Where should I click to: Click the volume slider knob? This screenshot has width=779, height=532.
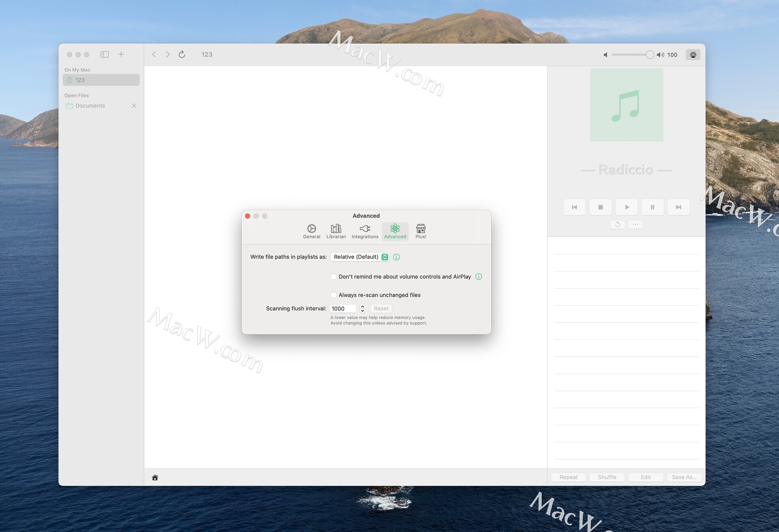click(x=650, y=55)
